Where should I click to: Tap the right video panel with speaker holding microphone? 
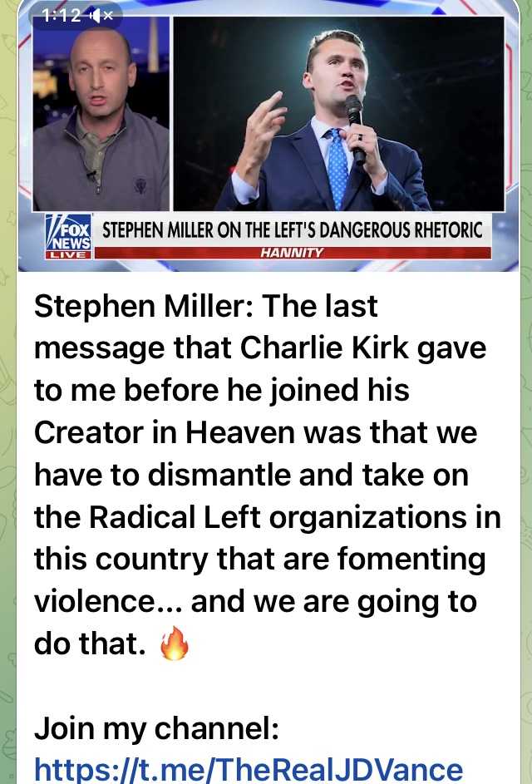click(x=338, y=114)
